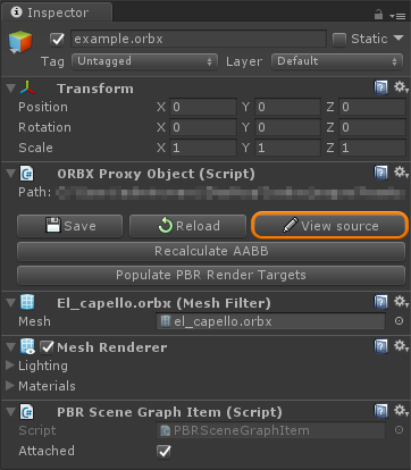411x470 pixels.
Task: Open Mesh Filter help book icon
Action: [381, 302]
